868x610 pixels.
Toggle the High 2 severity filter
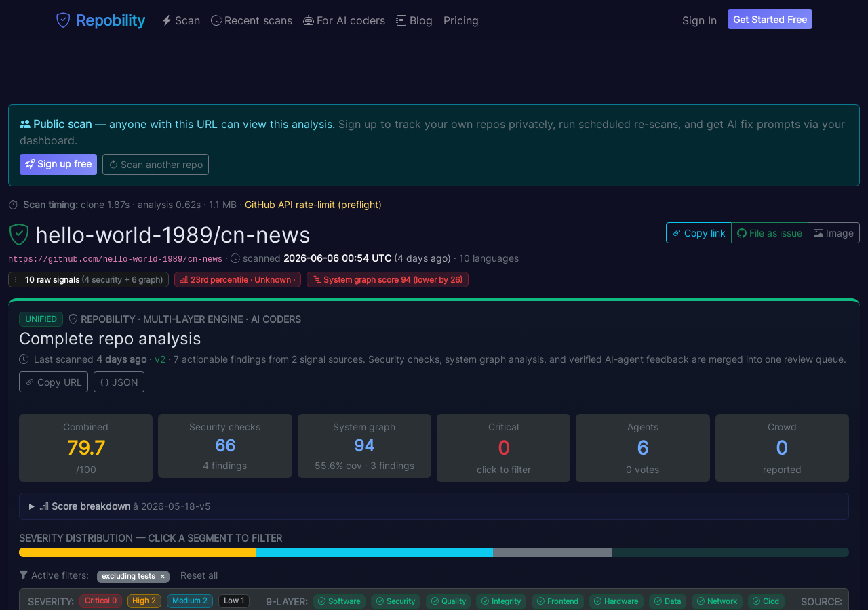pos(144,601)
